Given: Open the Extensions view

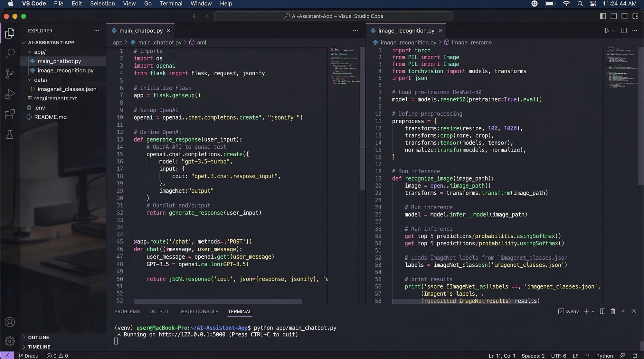Looking at the screenshot, I should [x=10, y=114].
